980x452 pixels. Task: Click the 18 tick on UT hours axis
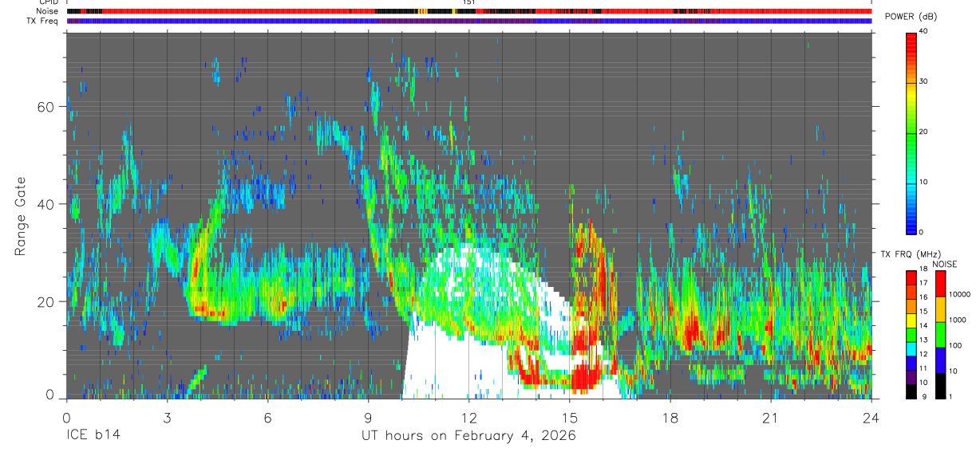(x=670, y=418)
